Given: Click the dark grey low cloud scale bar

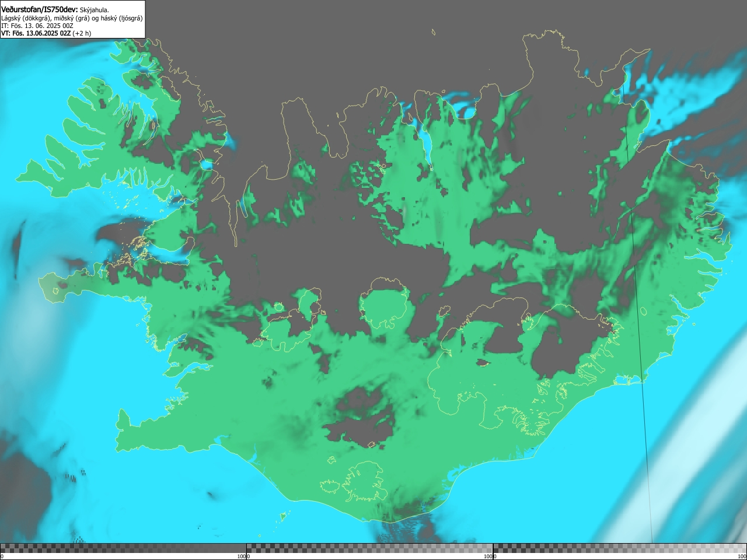Looking at the screenshot, I should pos(123,548).
